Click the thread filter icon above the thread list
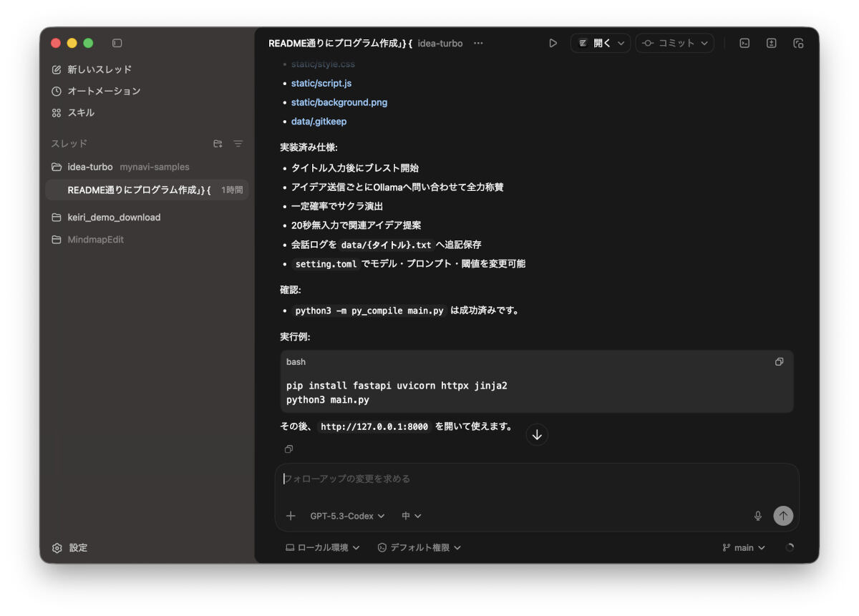 [x=238, y=143]
